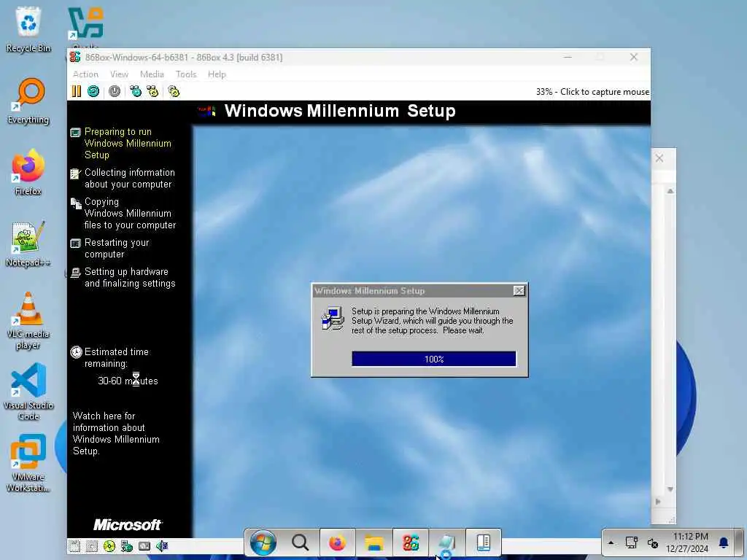The width and height of the screenshot is (747, 560).
Task: Open the clock showing 11:12 PM
Action: point(687,542)
